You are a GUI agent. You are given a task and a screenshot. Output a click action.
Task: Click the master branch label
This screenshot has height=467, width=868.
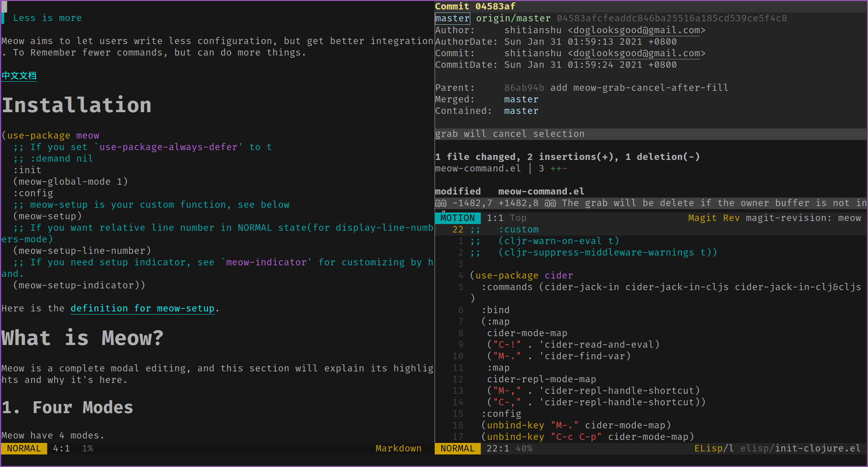click(x=452, y=18)
